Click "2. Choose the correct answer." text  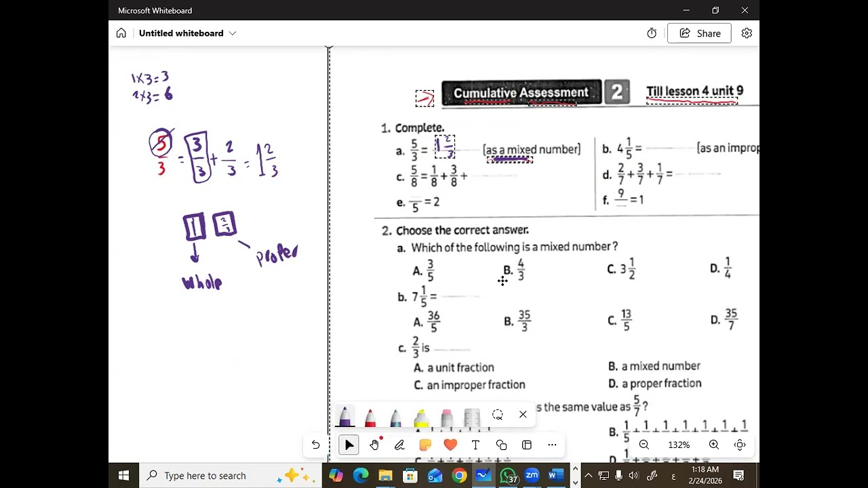click(455, 230)
